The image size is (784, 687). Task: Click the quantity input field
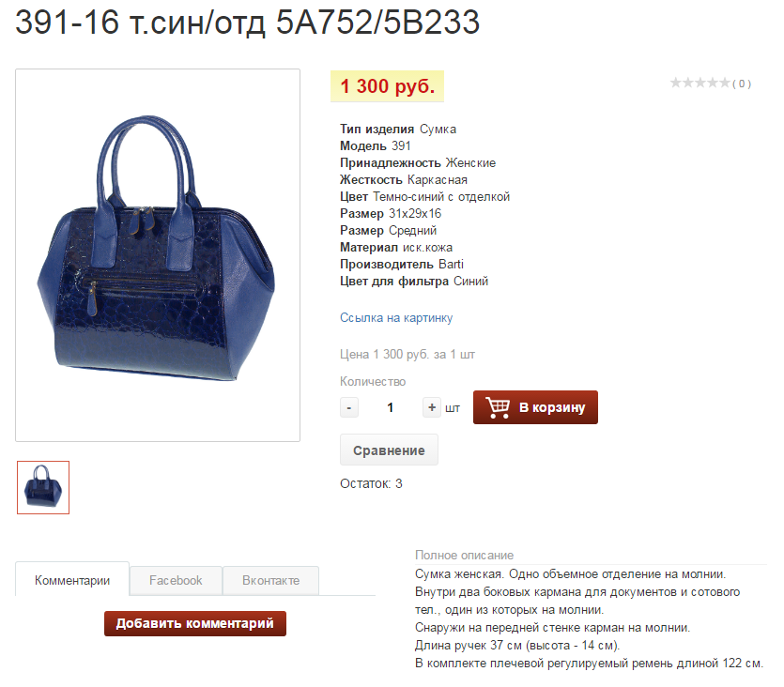tap(390, 407)
